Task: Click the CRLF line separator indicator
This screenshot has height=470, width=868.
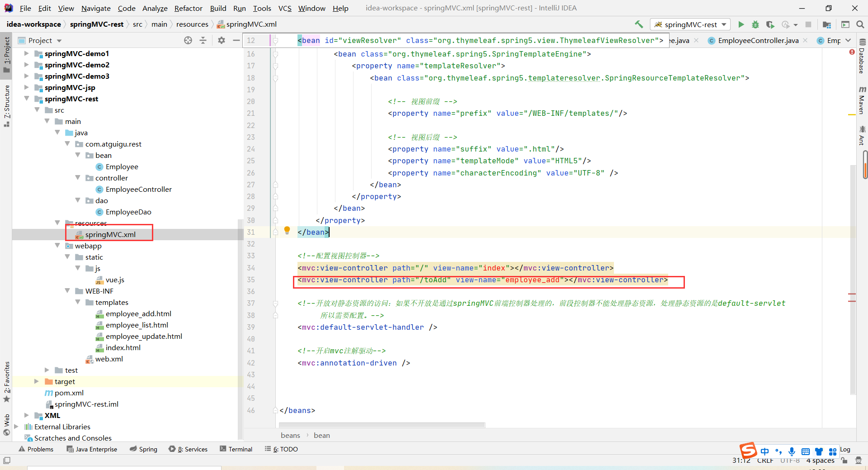Action: pyautogui.click(x=765, y=461)
